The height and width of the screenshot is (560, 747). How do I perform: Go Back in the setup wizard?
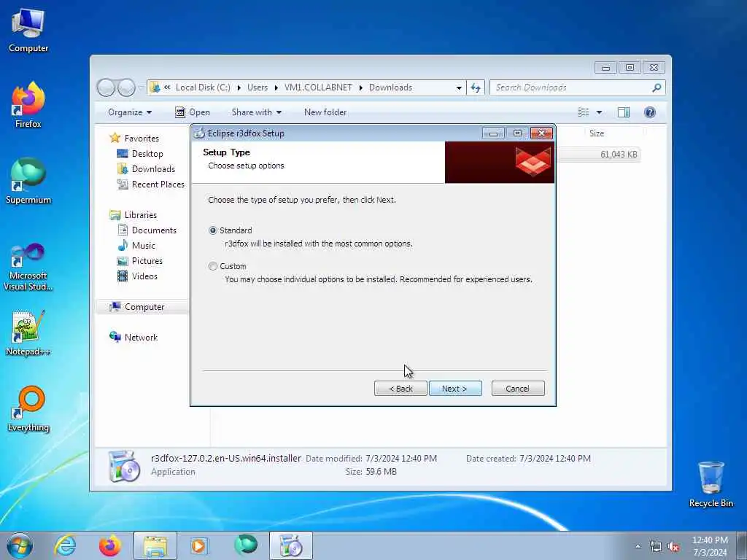point(400,389)
